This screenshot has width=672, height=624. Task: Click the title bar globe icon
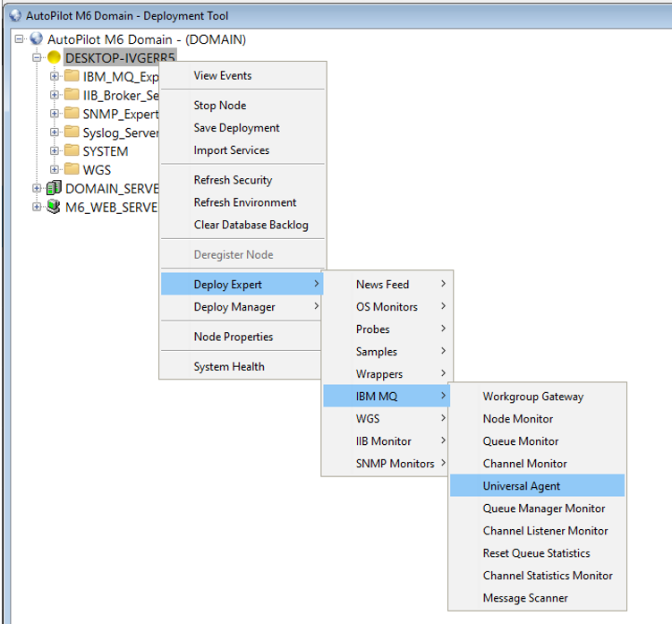click(x=15, y=15)
